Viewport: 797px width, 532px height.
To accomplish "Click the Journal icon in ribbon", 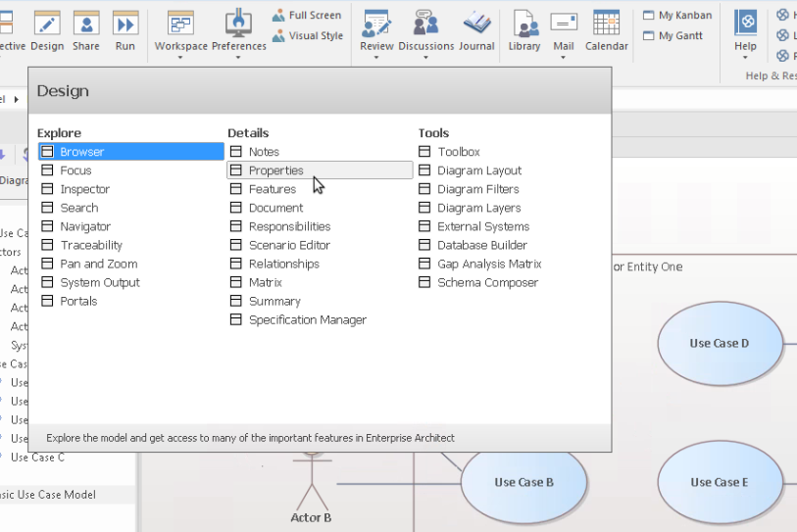I will coord(477,30).
